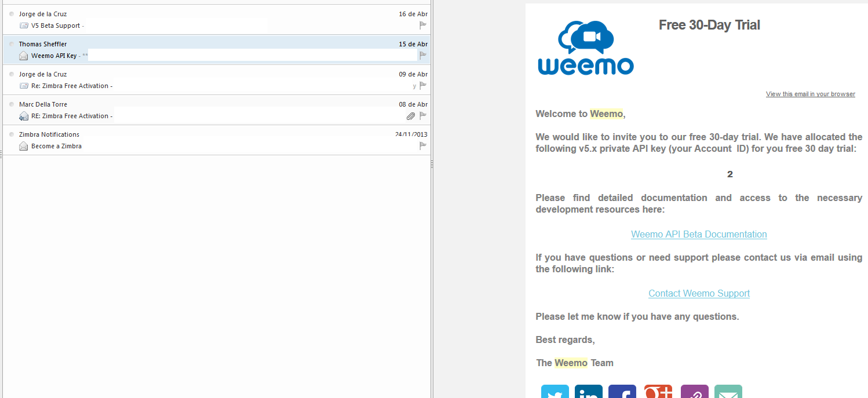Click envelope icon beside V5 Beta Support
The image size is (868, 398).
24,25
